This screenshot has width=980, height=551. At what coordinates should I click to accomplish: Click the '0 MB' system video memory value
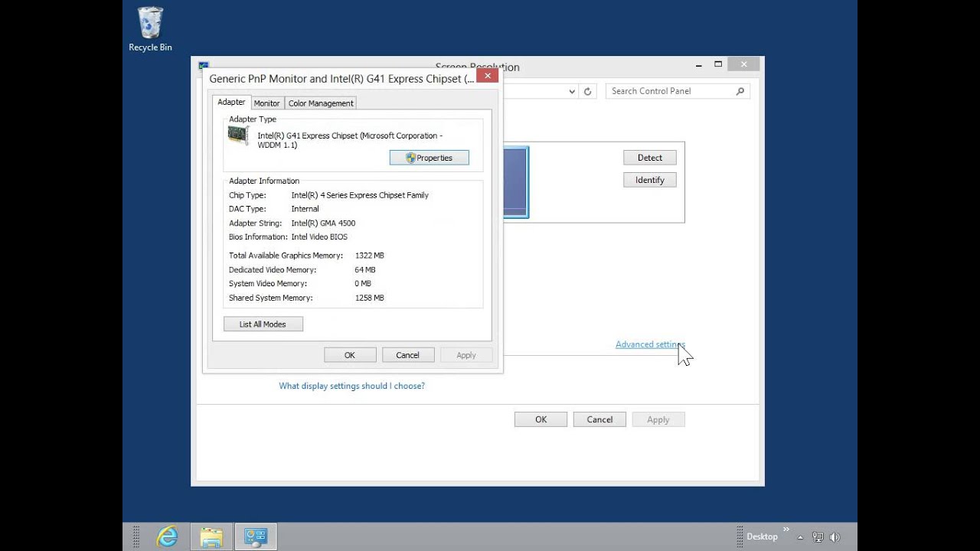pos(363,284)
